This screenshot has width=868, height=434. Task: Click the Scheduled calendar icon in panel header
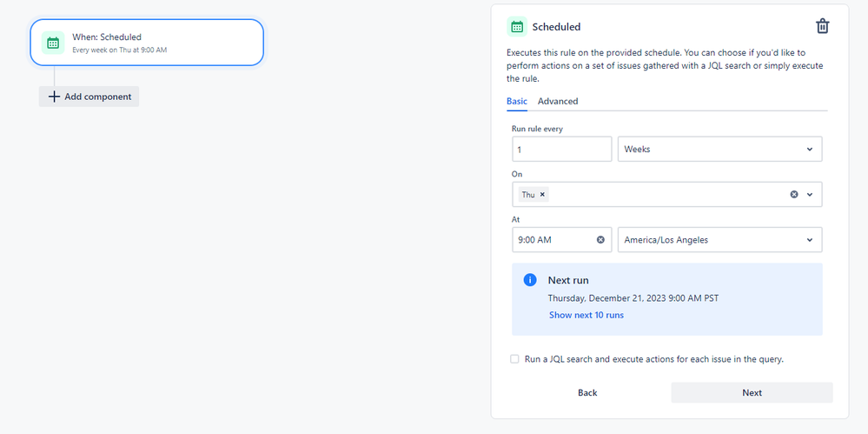pos(517,26)
